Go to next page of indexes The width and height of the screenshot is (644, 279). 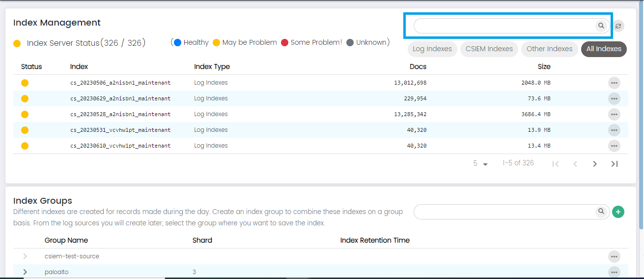[x=595, y=164]
